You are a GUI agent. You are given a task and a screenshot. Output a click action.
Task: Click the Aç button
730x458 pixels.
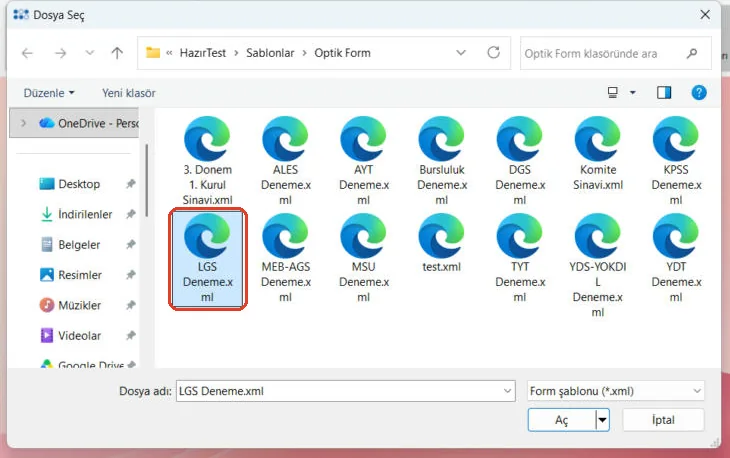coord(561,420)
